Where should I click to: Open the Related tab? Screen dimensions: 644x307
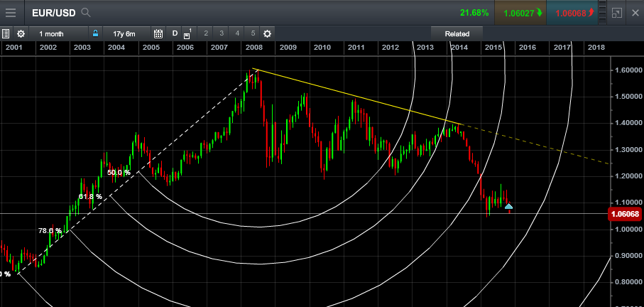click(x=457, y=33)
